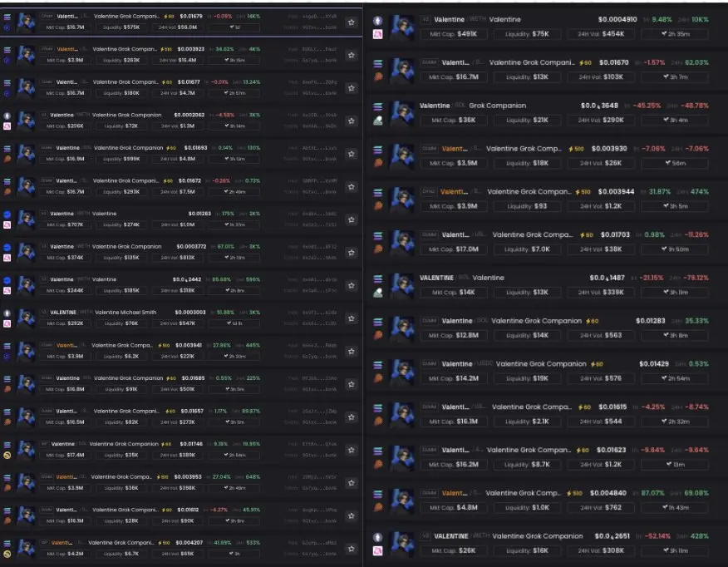
Task: Click the Mkt Cap $17.0M box
Action: (x=454, y=249)
